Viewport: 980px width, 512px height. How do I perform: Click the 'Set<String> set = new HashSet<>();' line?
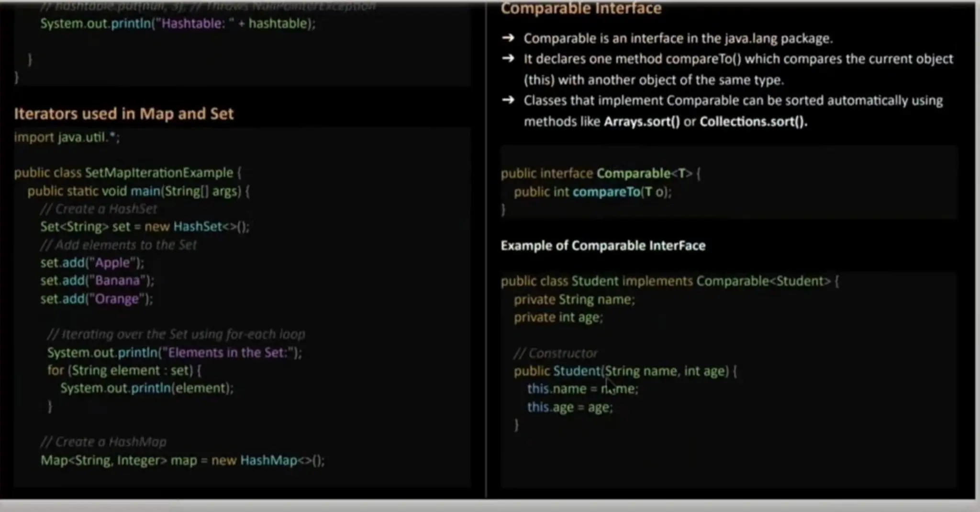tap(145, 227)
